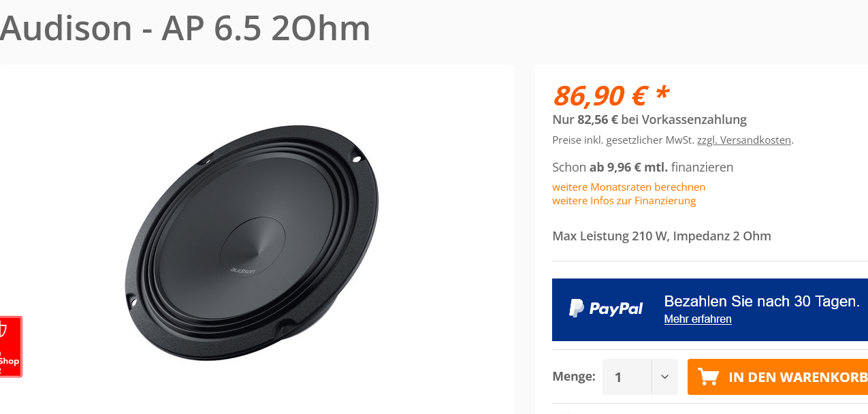The width and height of the screenshot is (868, 414).
Task: Click the shopping cart icon on the orange button
Action: point(709,377)
